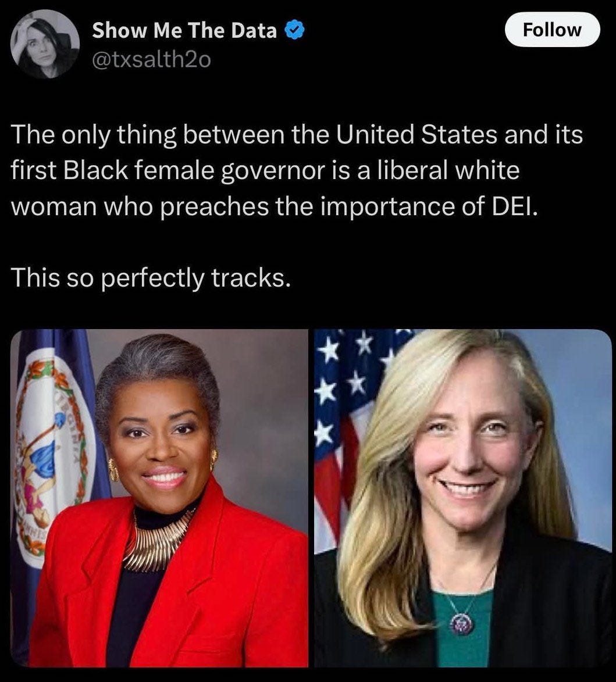Viewport: 616px width, 682px height.
Task: Select the tweet's first paragraph text
Action: point(296,170)
